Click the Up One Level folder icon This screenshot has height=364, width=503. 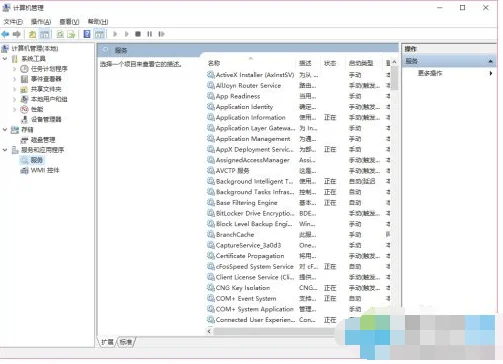click(x=32, y=34)
